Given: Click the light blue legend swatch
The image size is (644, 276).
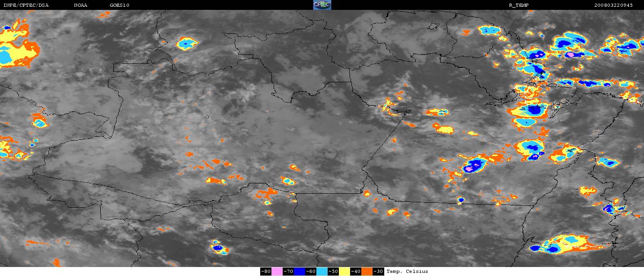Looking at the screenshot, I should coord(322,272).
